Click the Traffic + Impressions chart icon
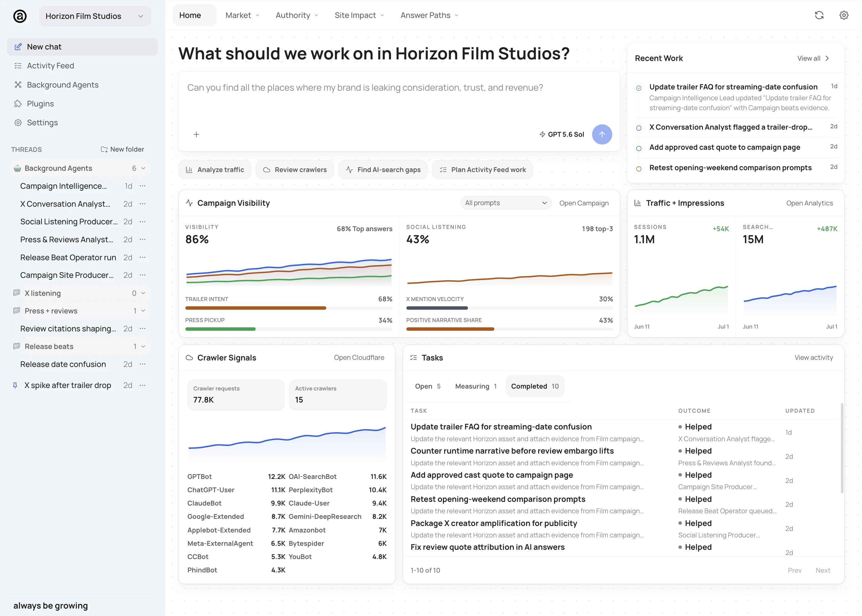The image size is (862, 616). (x=638, y=203)
